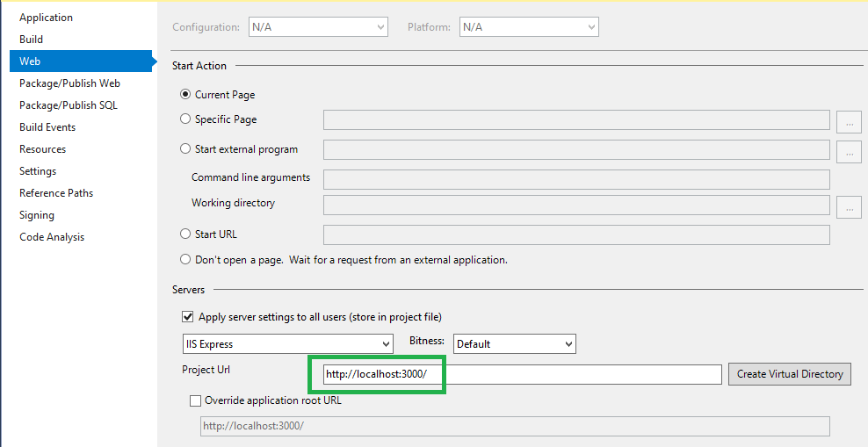Go to the Build Events tab
This screenshot has width=868, height=447.
click(x=47, y=127)
